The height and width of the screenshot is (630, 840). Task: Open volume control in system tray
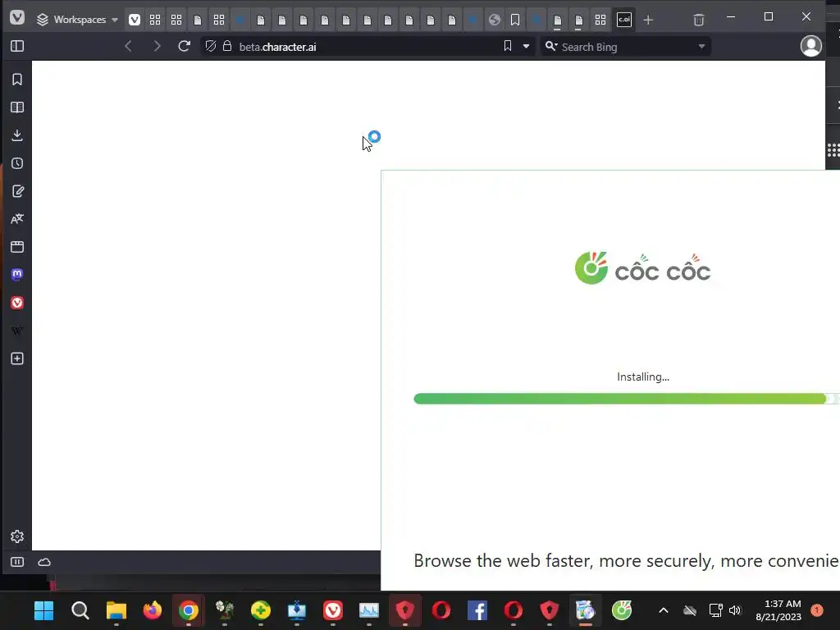(735, 610)
